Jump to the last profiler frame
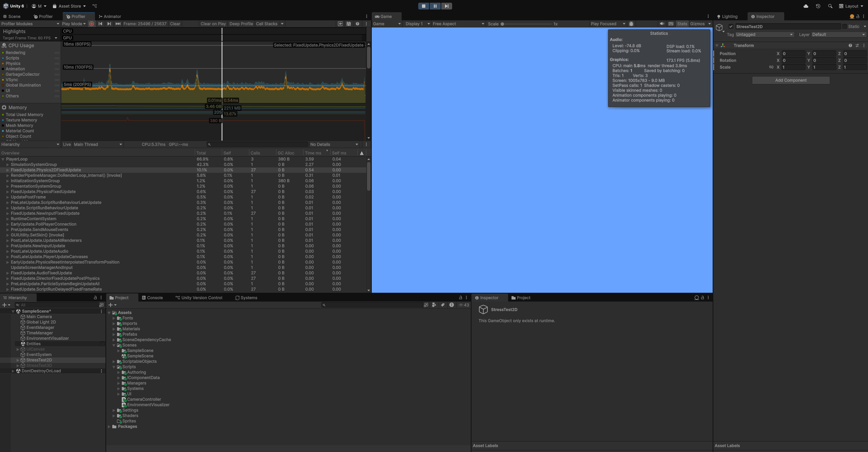868x452 pixels. pyautogui.click(x=118, y=24)
